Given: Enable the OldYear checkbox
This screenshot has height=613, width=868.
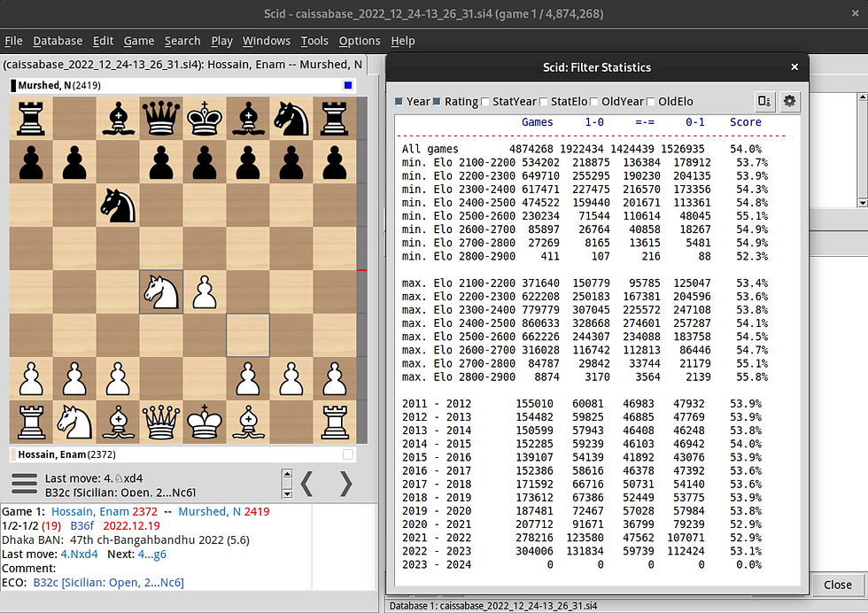Looking at the screenshot, I should pyautogui.click(x=594, y=101).
